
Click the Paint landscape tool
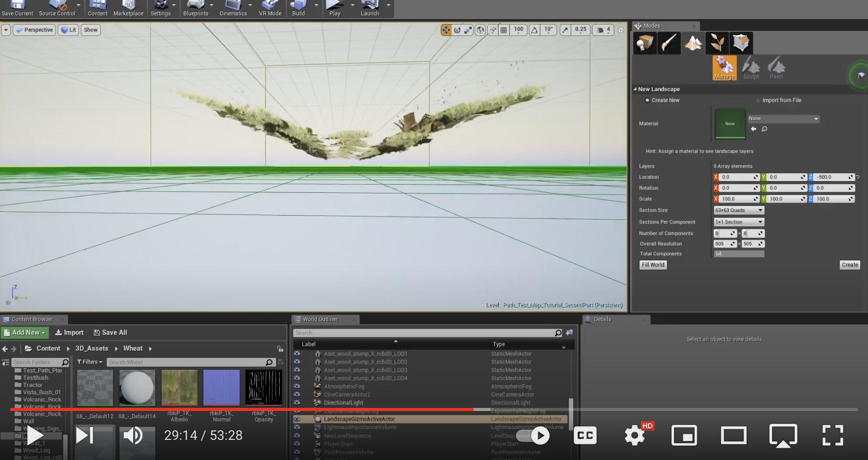[776, 68]
